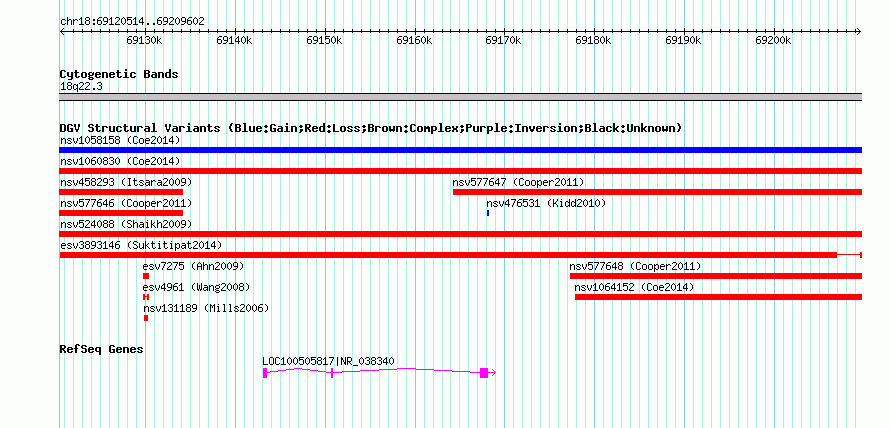
Task: Select the small red esv4961 marker
Action: point(146,297)
